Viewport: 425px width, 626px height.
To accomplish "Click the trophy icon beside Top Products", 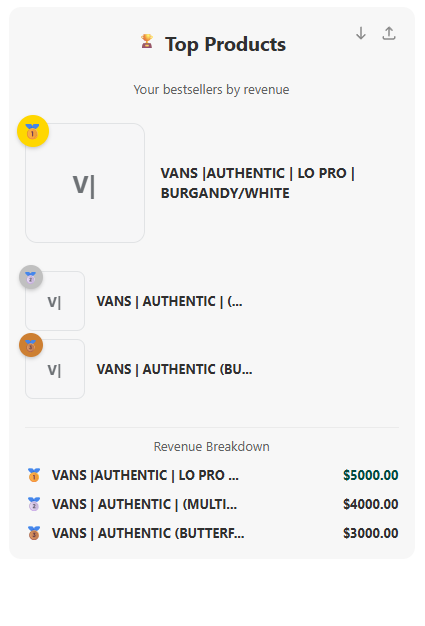I will coord(147,42).
